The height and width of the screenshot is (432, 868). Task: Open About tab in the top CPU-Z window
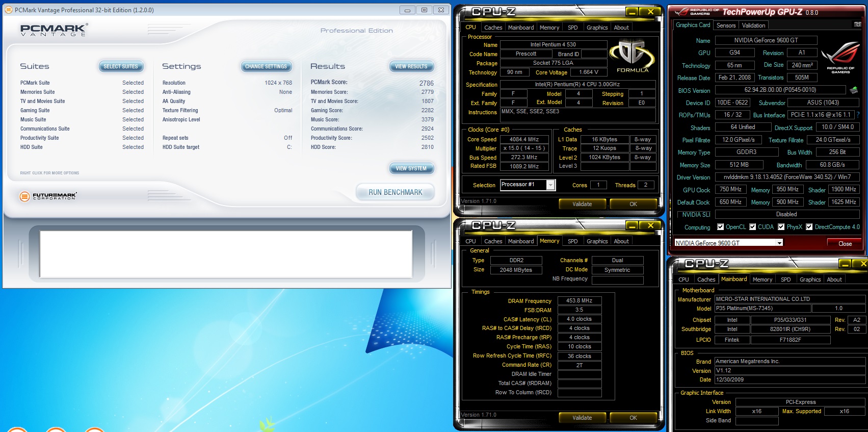(x=621, y=28)
